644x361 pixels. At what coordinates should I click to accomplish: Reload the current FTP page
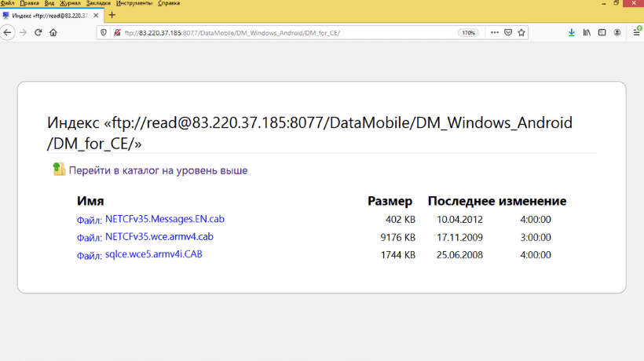coord(38,32)
